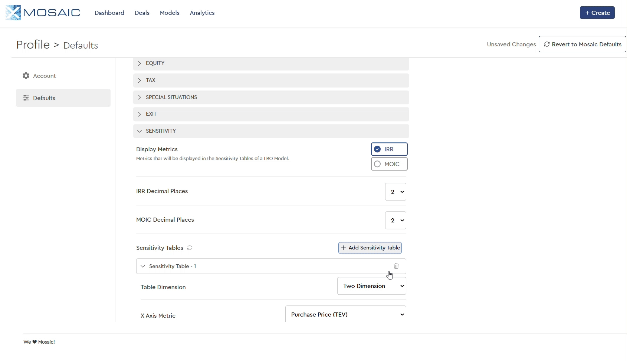627x364 pixels.
Task: Click refresh icon beside Sensitivity Tables
Action: pyautogui.click(x=190, y=248)
